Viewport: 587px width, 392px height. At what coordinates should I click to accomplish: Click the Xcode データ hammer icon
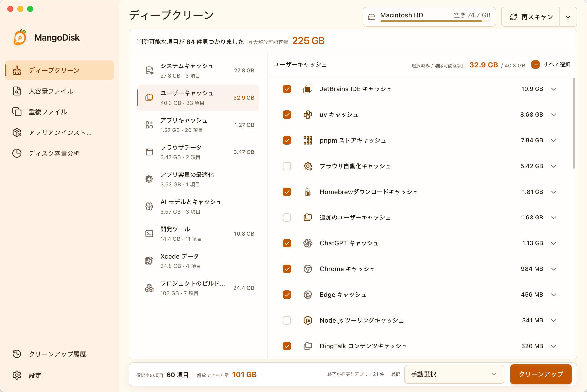click(x=149, y=261)
